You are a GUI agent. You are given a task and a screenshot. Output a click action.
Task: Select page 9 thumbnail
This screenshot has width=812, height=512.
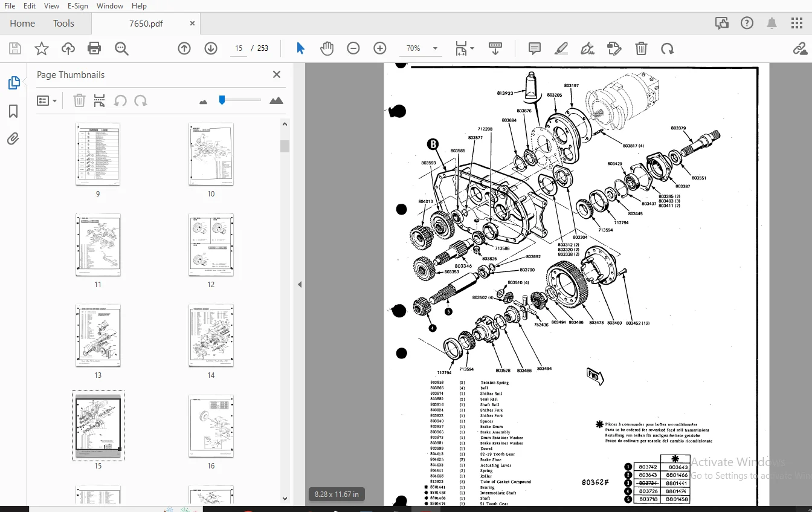[98, 154]
